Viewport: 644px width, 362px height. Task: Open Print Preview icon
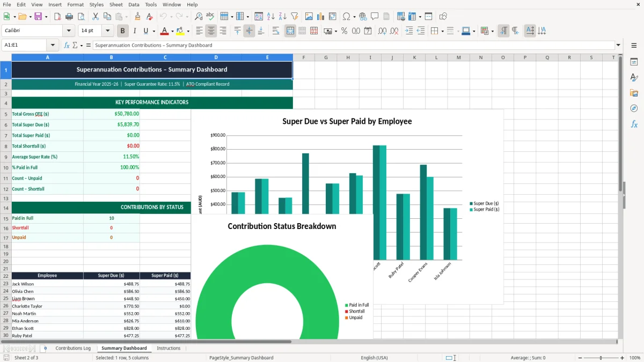click(81, 17)
